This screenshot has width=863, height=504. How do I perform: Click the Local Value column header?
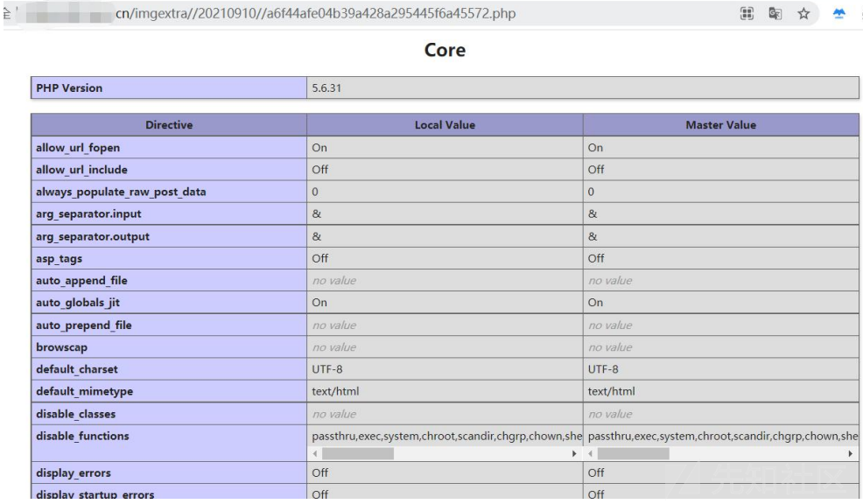(x=445, y=125)
